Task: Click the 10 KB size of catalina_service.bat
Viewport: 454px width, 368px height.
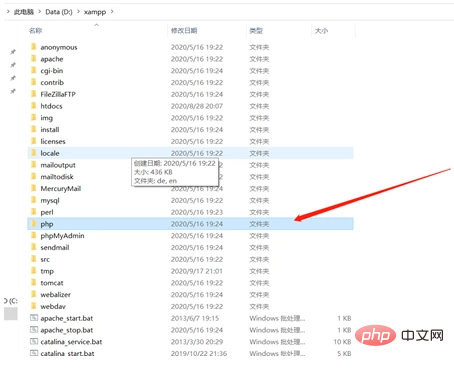Action: (342, 342)
